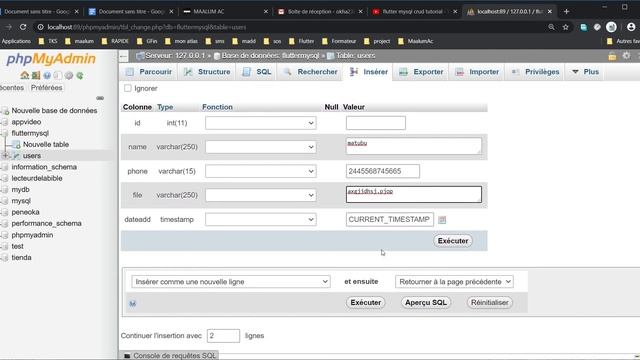Click Exécuter button beside dateadd section
The height and width of the screenshot is (360, 640).
pyautogui.click(x=453, y=241)
